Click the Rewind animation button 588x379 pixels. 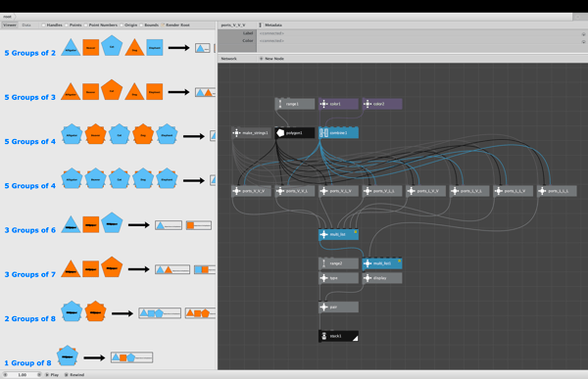[x=74, y=374]
